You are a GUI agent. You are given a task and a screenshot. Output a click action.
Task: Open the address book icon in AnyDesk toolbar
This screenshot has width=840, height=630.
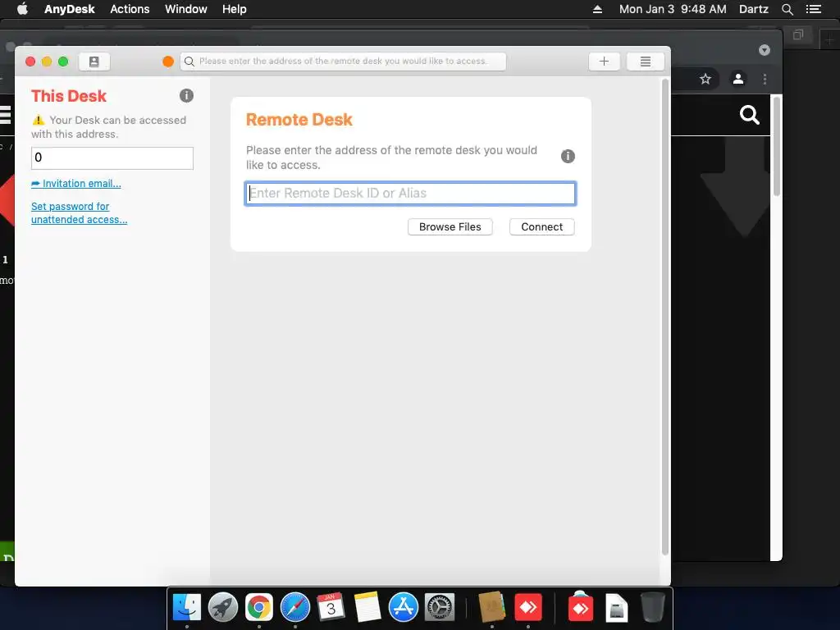(94, 62)
